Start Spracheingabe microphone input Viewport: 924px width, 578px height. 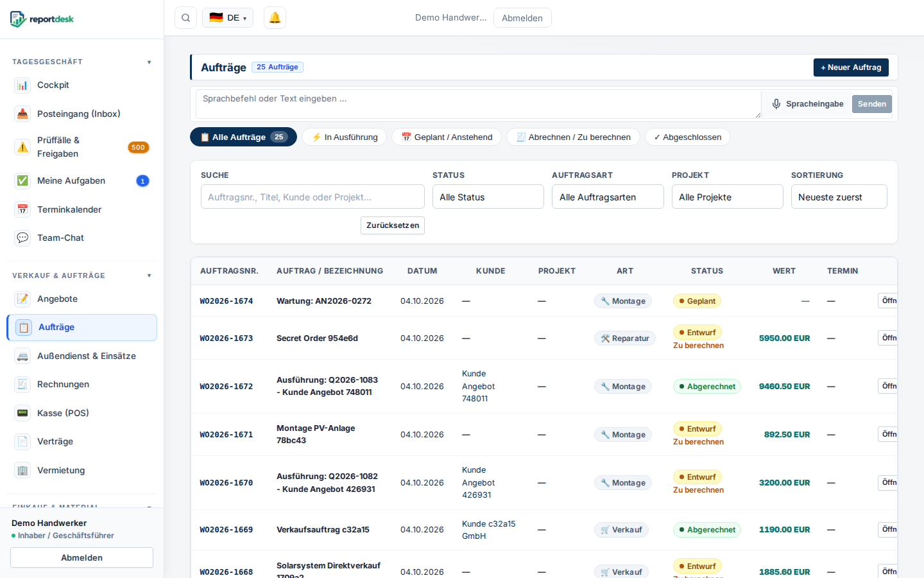807,104
